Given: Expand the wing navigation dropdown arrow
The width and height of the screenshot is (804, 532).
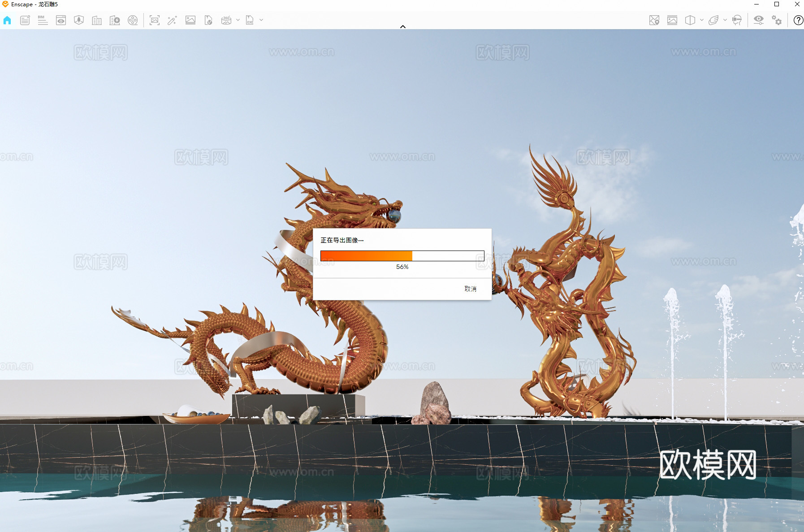Looking at the screenshot, I should click(725, 20).
